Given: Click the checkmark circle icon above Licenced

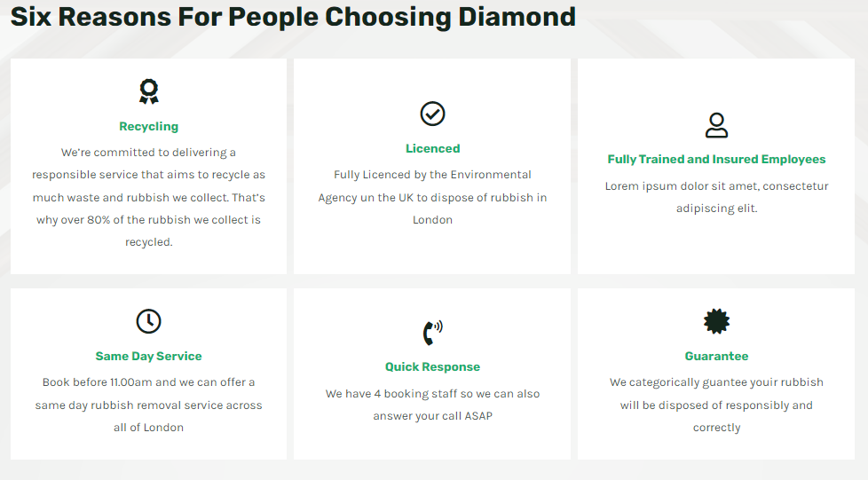Looking at the screenshot, I should 432,114.
